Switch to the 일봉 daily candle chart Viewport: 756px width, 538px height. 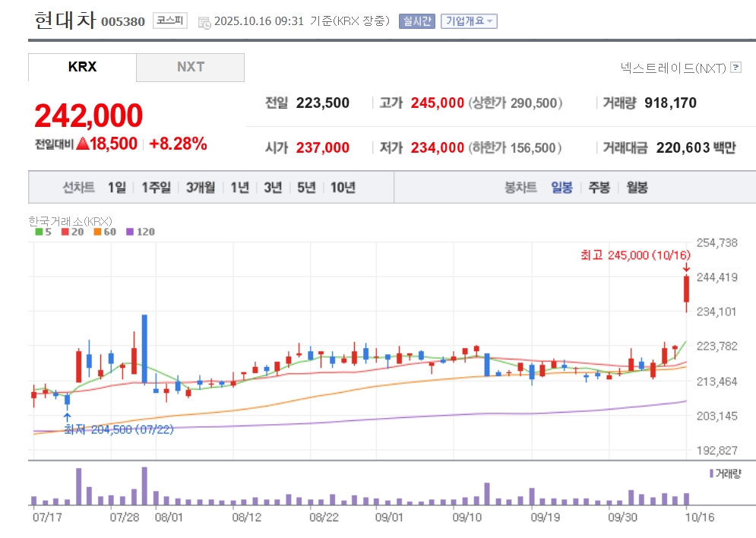click(561, 187)
